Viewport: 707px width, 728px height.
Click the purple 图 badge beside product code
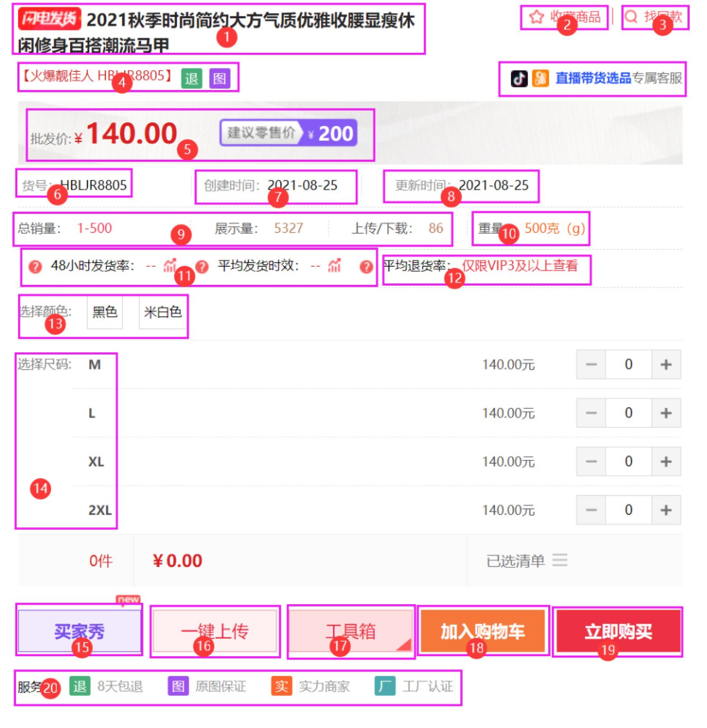(x=220, y=78)
